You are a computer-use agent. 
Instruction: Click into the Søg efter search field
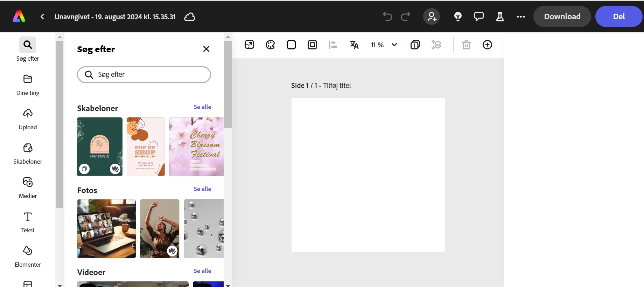144,75
